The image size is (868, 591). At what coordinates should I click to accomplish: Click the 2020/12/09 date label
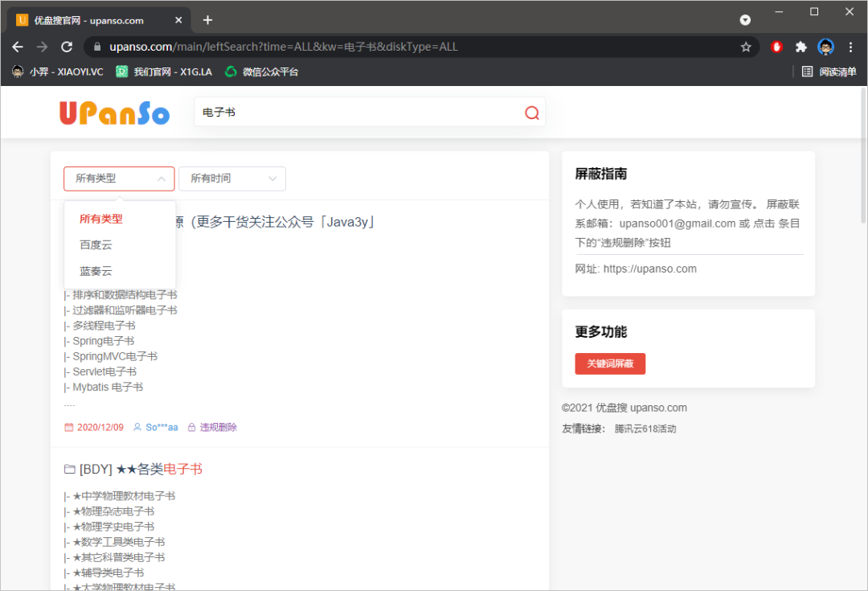pyautogui.click(x=100, y=427)
